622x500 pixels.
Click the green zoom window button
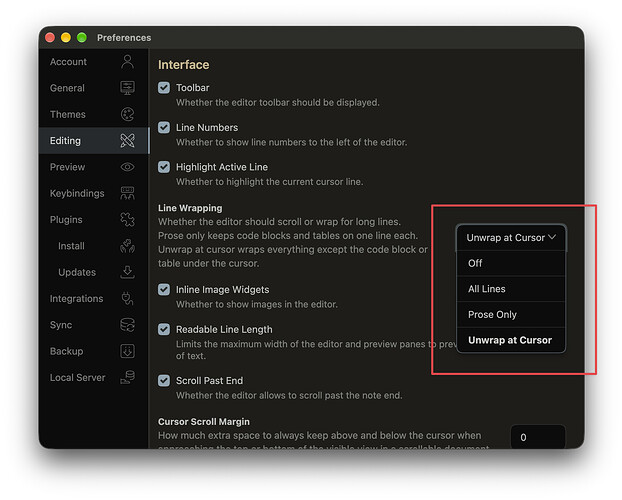click(x=82, y=38)
